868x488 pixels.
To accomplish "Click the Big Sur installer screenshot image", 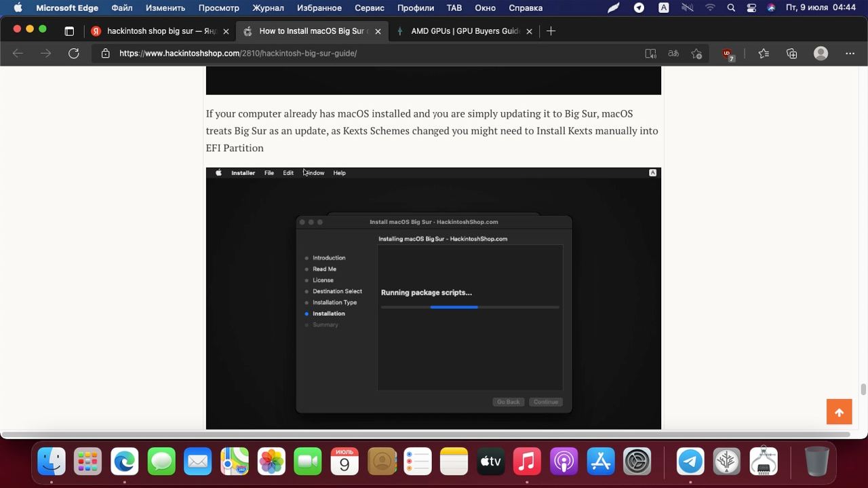I will (433, 298).
